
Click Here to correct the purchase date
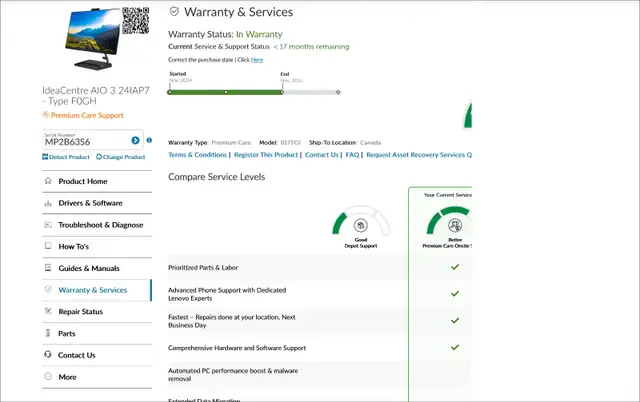257,60
